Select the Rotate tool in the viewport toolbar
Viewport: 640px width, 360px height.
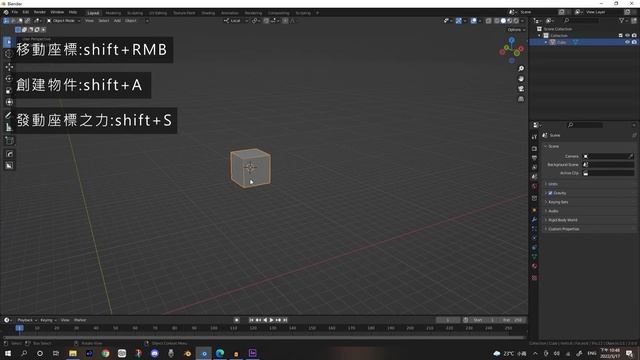coord(9,78)
